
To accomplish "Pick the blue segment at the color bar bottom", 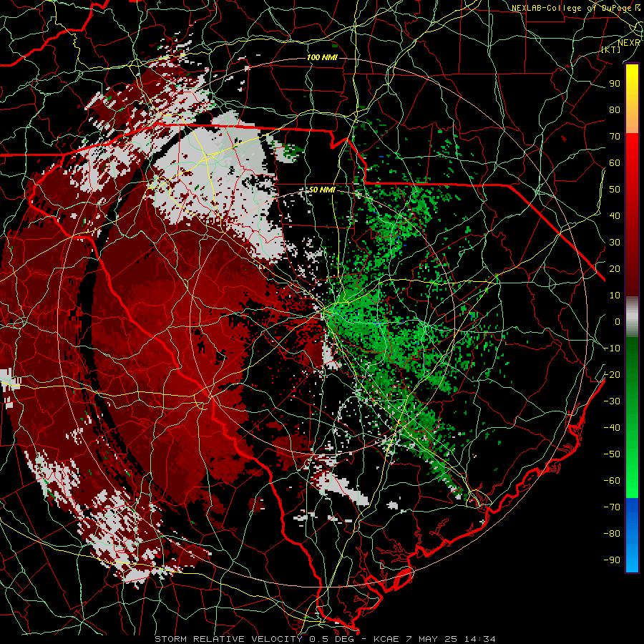I will point(632,535).
